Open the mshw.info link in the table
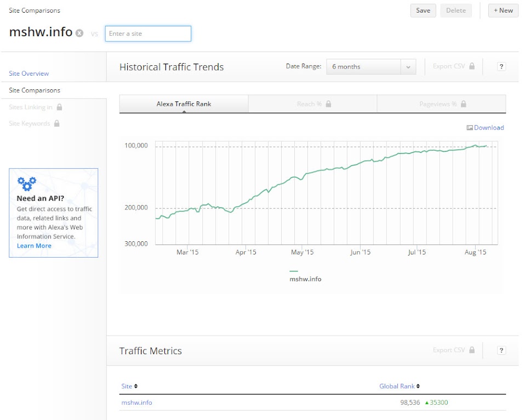This screenshot has width=525, height=420. [x=136, y=402]
